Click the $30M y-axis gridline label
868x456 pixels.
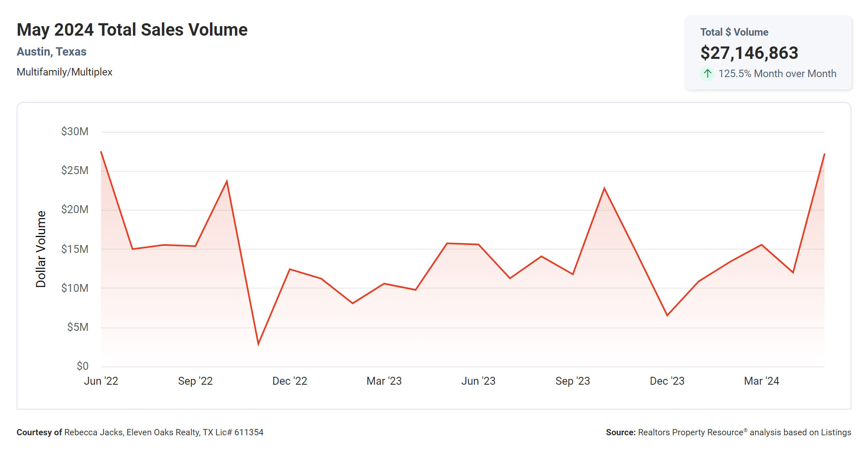tap(75, 132)
